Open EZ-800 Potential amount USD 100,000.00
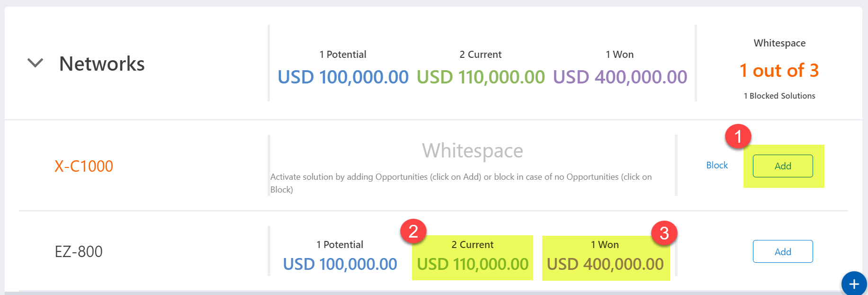Viewport: 868px width, 295px height. coord(340,264)
